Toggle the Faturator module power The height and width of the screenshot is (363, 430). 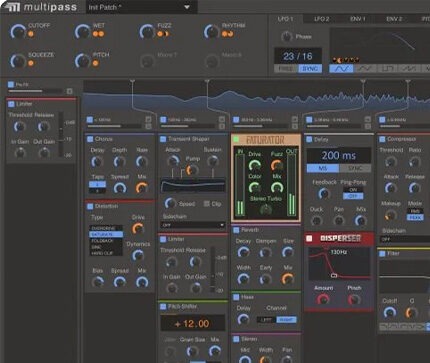tap(236, 139)
